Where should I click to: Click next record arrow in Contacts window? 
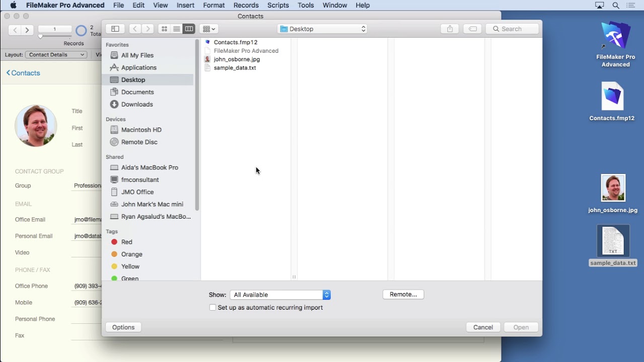point(28,30)
